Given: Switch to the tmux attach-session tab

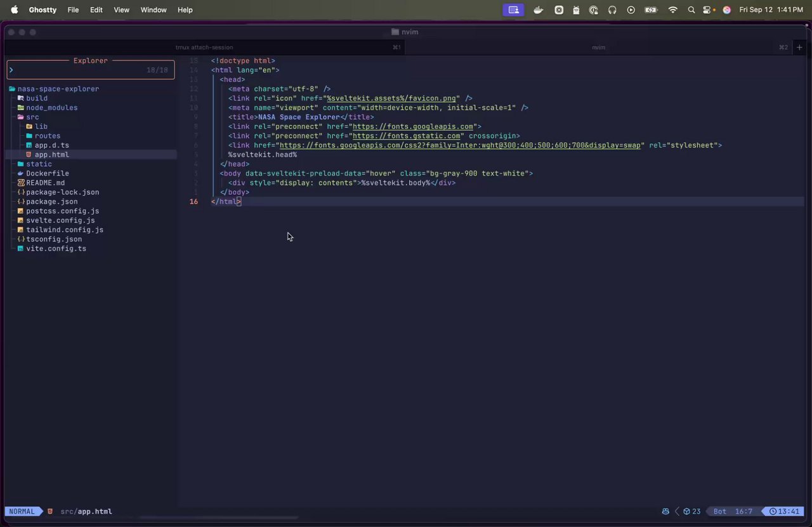Looking at the screenshot, I should click(x=204, y=48).
